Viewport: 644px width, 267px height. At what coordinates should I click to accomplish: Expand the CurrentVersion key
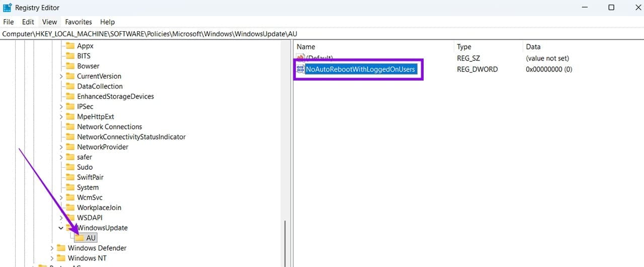pos(61,76)
